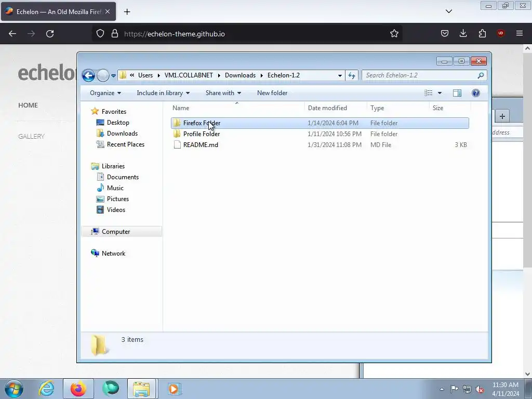
Task: Reload the Firefox page
Action: point(50,34)
